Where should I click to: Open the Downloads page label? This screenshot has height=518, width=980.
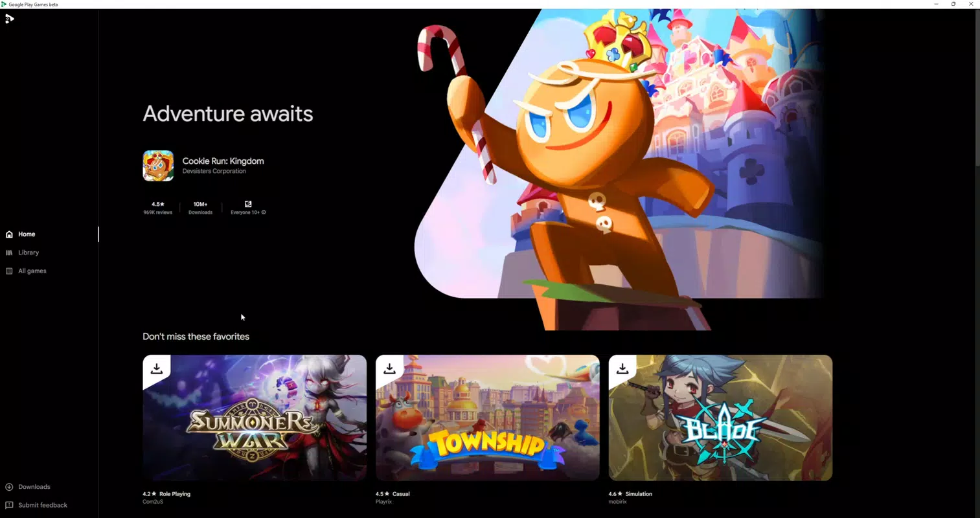coord(34,487)
